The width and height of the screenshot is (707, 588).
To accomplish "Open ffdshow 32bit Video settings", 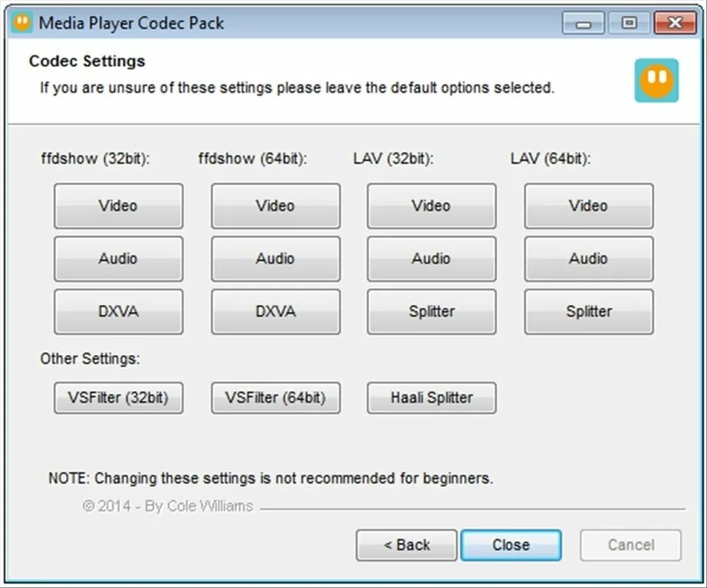I will coord(119,205).
